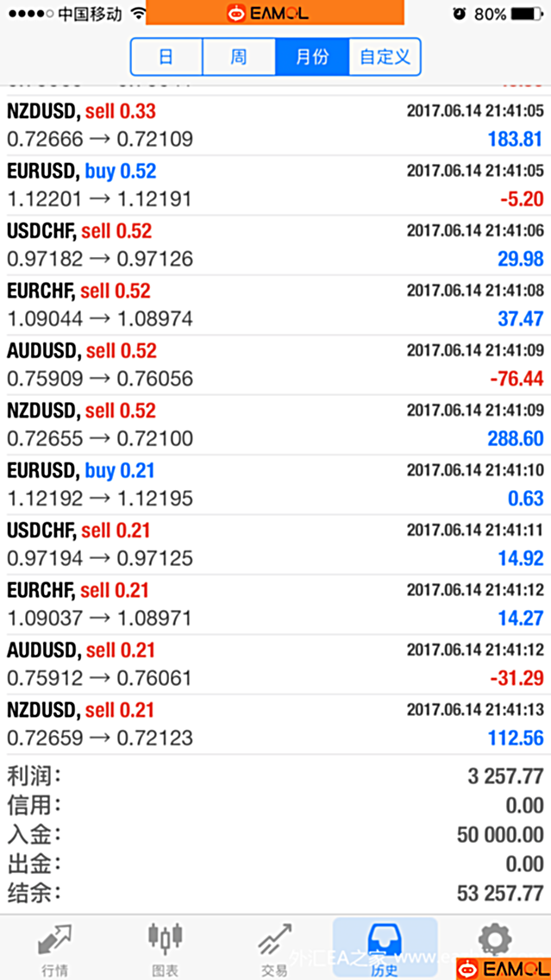The image size is (551, 980).
Task: Select the Month (月份) period filter
Action: pos(312,58)
